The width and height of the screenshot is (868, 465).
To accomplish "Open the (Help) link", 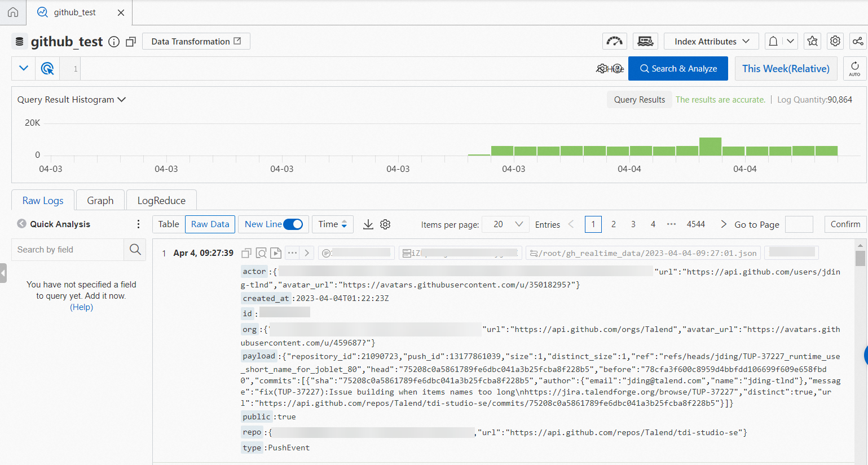I will (x=81, y=307).
